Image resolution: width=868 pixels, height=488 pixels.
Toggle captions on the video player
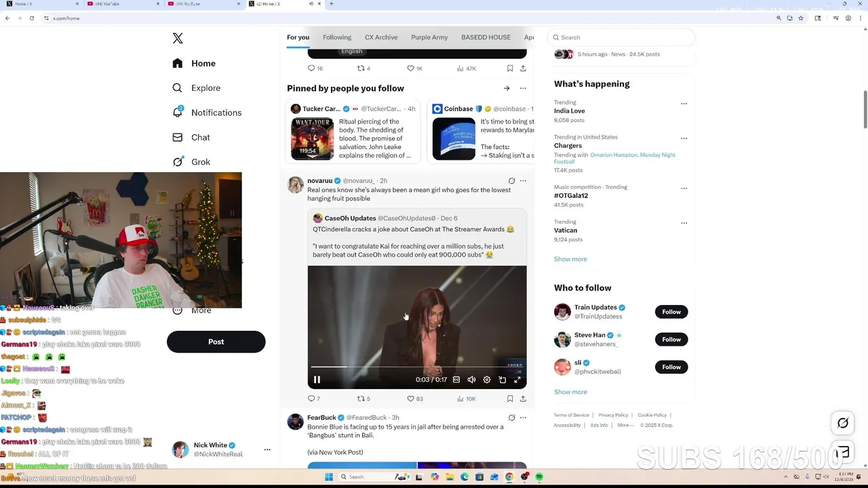click(x=456, y=380)
